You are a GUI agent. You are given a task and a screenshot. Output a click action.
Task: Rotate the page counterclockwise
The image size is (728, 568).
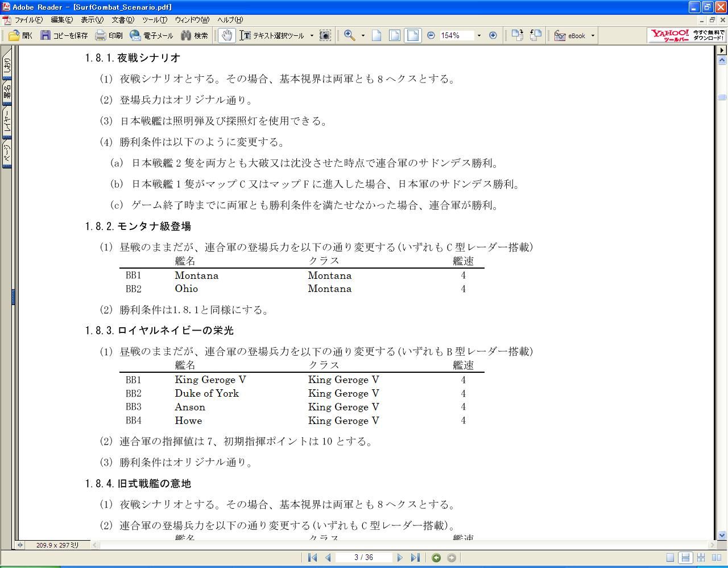(x=535, y=35)
